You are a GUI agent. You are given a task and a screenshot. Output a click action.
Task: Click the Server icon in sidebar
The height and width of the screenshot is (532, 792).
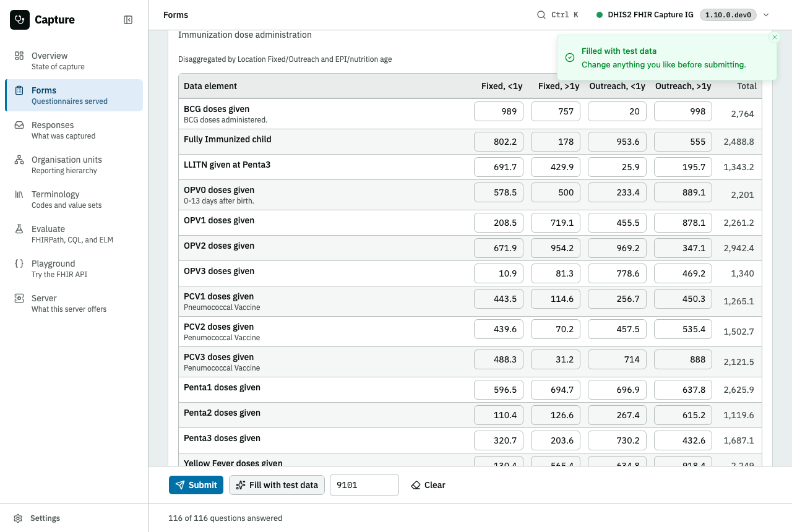19,298
